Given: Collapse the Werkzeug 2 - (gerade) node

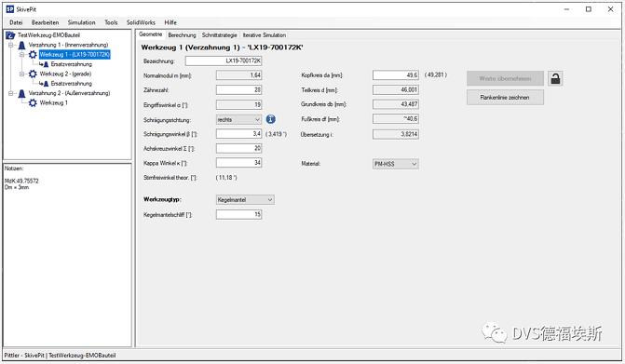Looking at the screenshot, I should point(22,74).
